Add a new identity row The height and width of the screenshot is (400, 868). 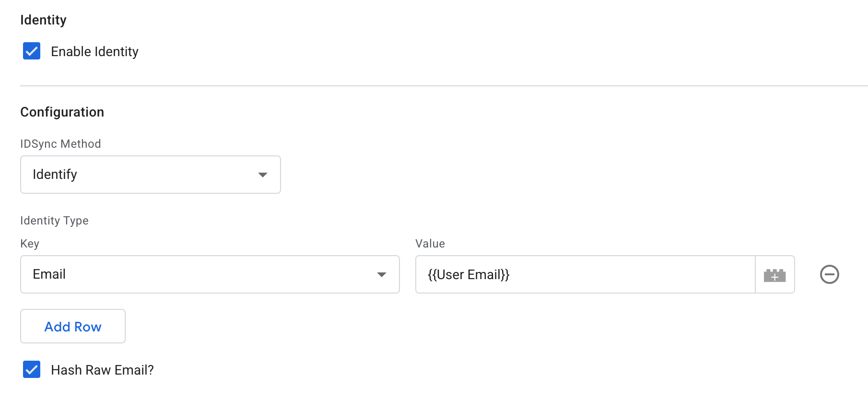[72, 326]
